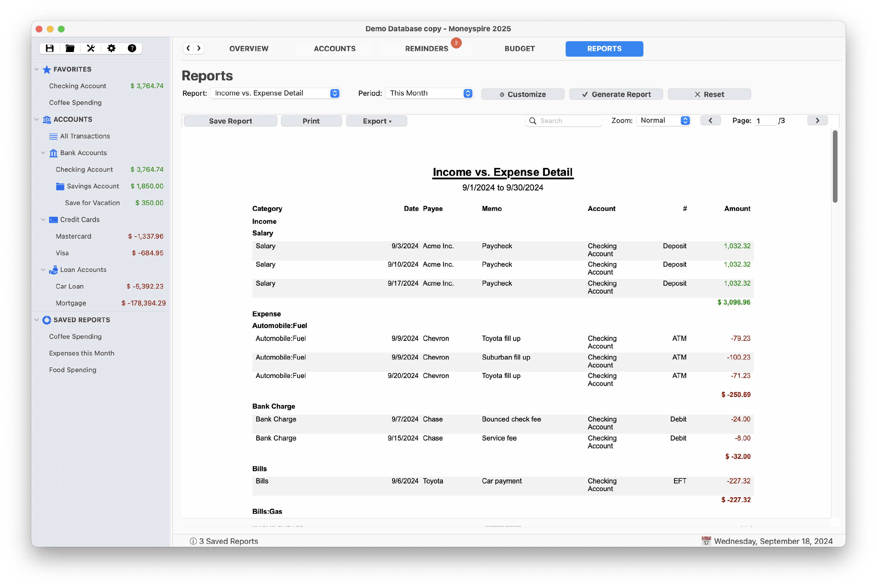Select the Mastercard account

[x=101, y=237]
